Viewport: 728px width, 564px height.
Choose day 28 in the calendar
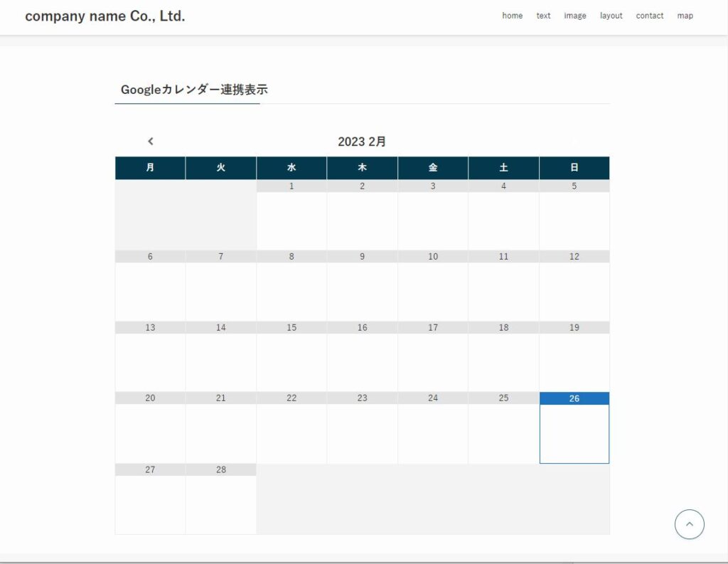220,499
